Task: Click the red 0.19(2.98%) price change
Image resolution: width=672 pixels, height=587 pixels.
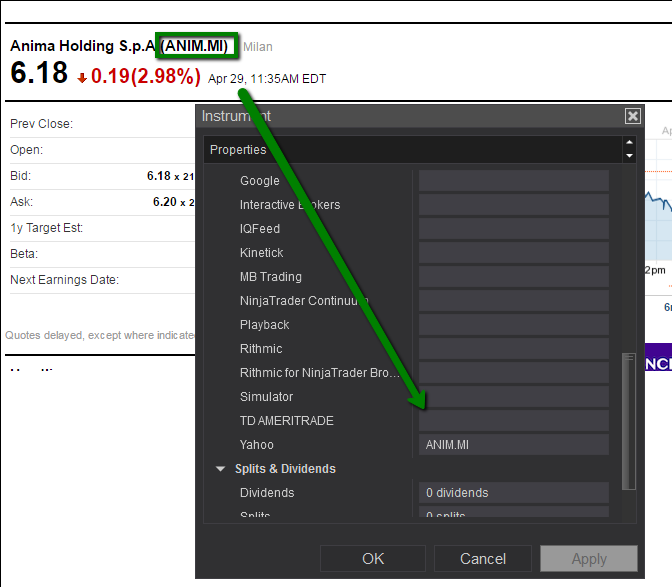Action: click(145, 76)
